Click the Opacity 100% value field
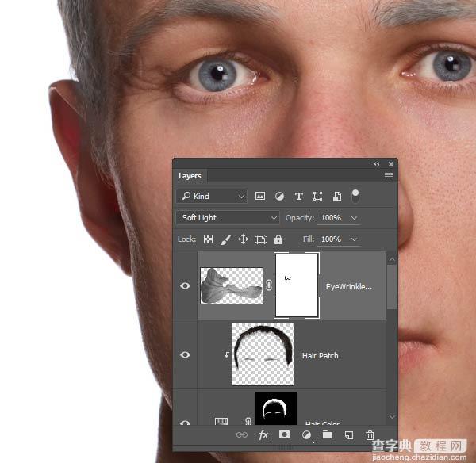This screenshot has width=476, height=463. click(332, 218)
